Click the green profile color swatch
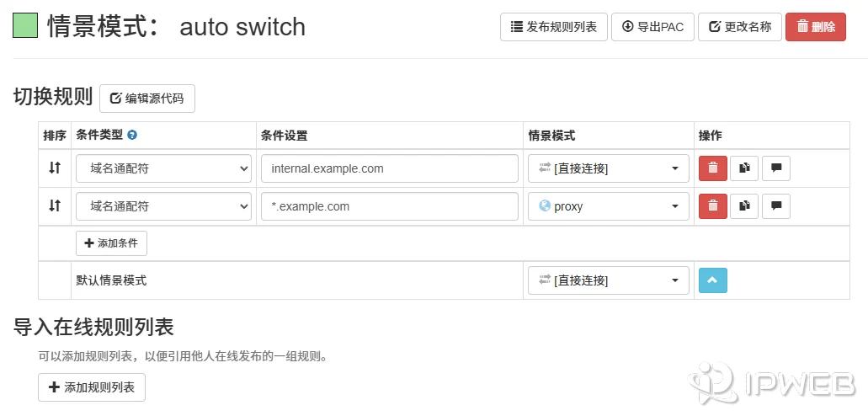This screenshot has width=868, height=416. [25, 25]
